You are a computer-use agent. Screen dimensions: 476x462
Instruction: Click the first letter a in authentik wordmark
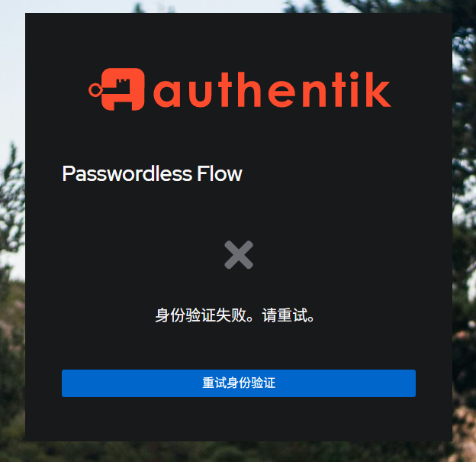(x=167, y=94)
